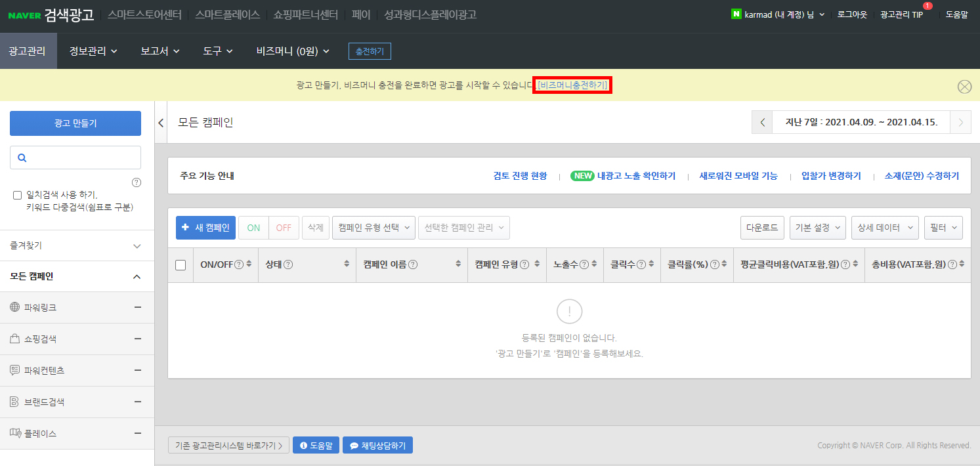The height and width of the screenshot is (466, 980).
Task: Turn campaigns ON with ON button
Action: click(x=253, y=228)
